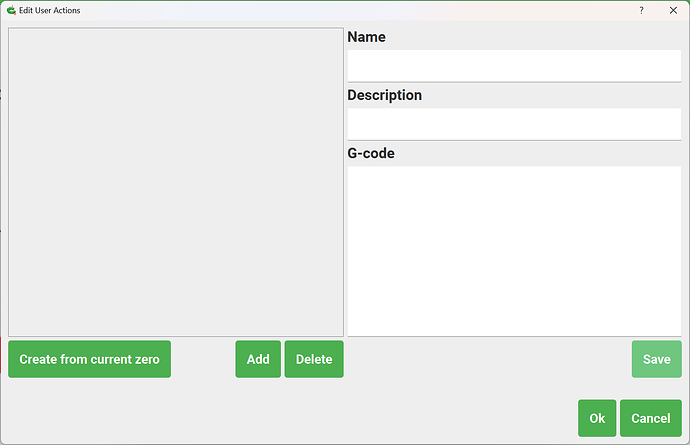Click the Edit User Actions title text
The image size is (690, 445).
[x=50, y=10]
